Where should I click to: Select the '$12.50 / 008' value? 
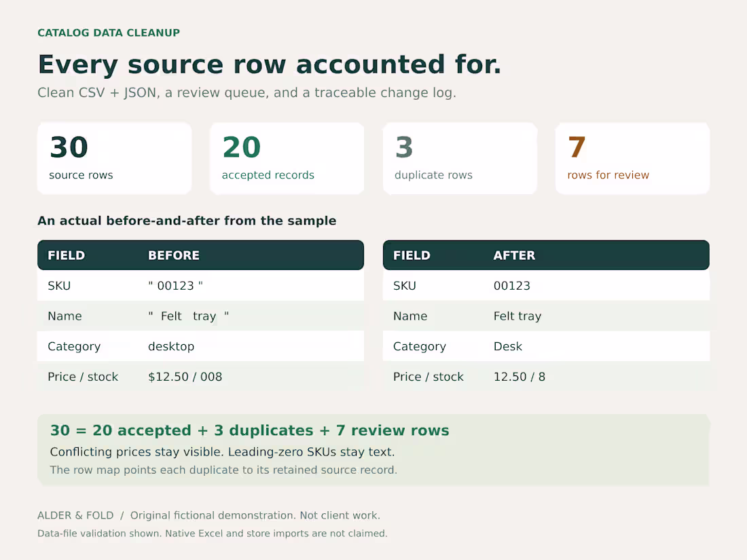(x=185, y=377)
